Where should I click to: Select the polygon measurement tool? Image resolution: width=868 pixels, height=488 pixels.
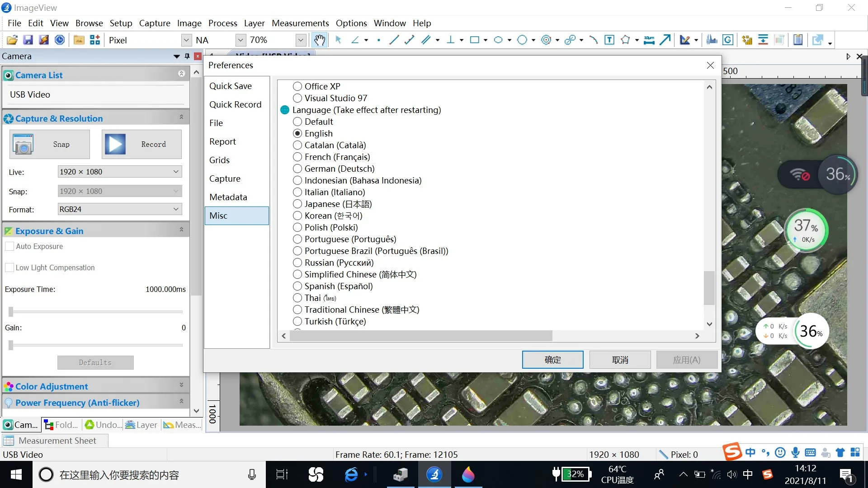point(625,40)
